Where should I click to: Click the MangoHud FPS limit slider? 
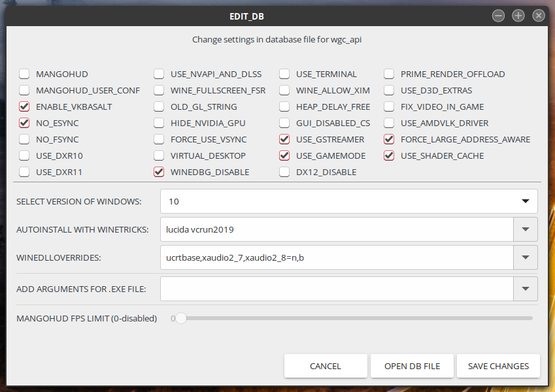(353, 319)
